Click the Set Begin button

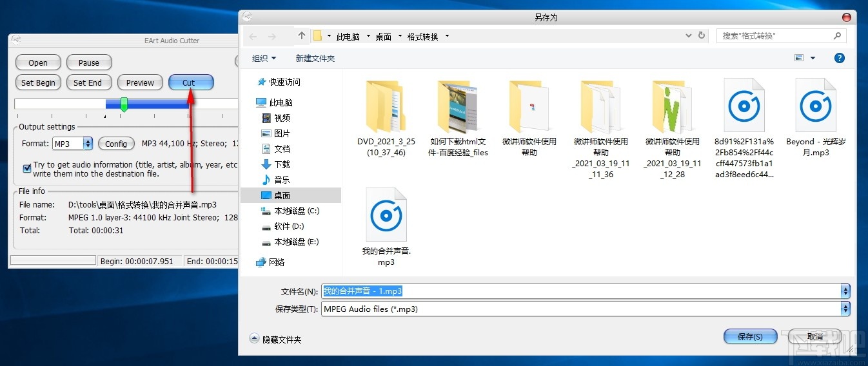click(x=38, y=82)
